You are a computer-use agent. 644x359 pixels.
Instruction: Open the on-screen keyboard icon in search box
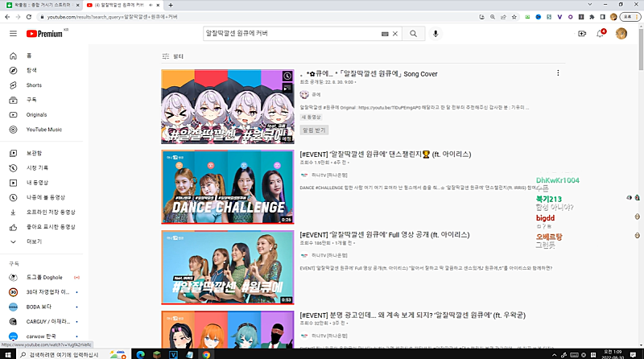pyautogui.click(x=385, y=33)
